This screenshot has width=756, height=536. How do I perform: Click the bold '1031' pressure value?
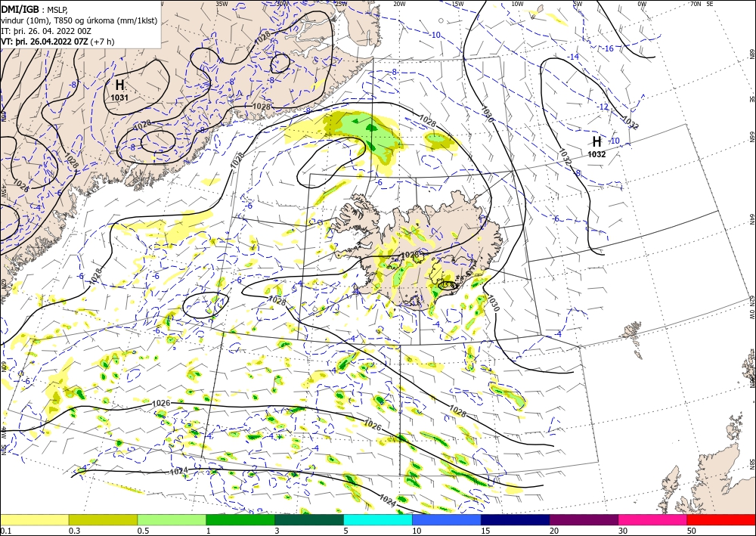pos(119,98)
